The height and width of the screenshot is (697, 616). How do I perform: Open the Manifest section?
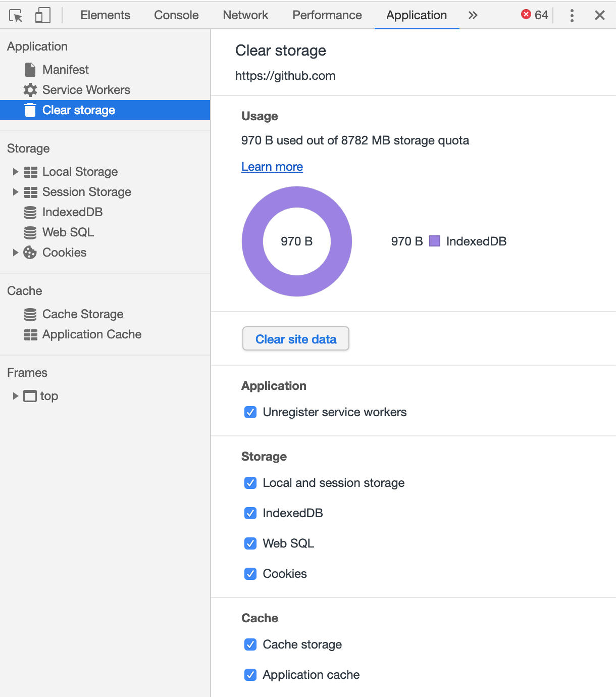pos(66,69)
